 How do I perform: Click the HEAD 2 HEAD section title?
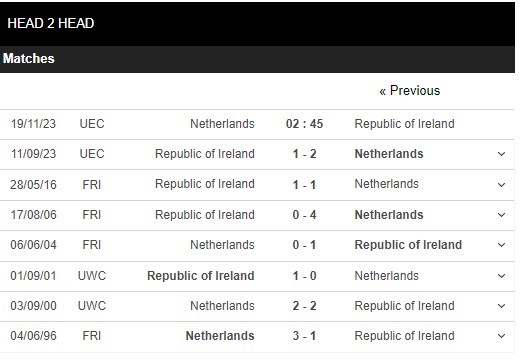pyautogui.click(x=51, y=23)
